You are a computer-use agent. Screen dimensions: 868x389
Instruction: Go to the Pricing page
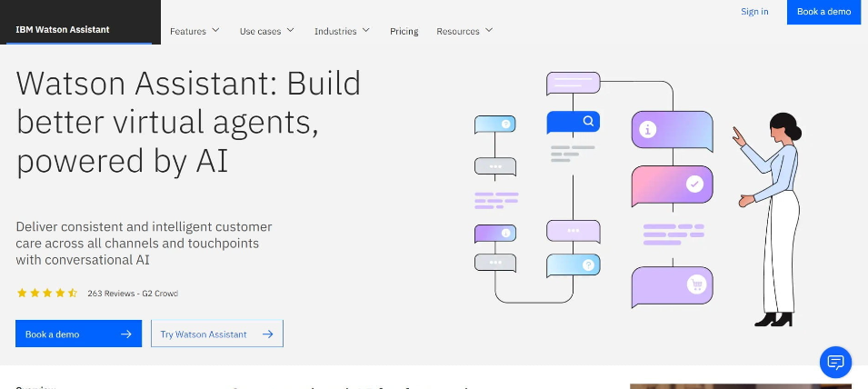[404, 31]
